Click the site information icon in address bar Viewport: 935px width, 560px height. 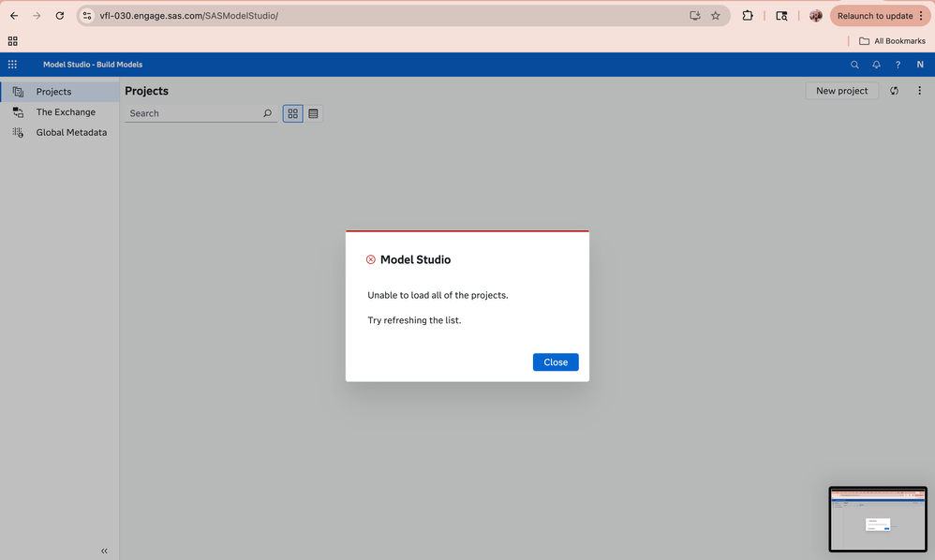pos(87,16)
